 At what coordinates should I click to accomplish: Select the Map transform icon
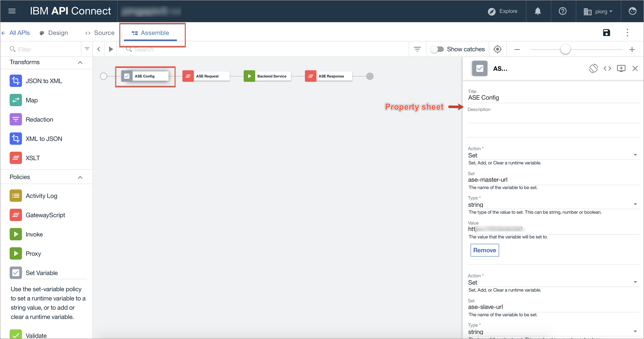coord(15,100)
